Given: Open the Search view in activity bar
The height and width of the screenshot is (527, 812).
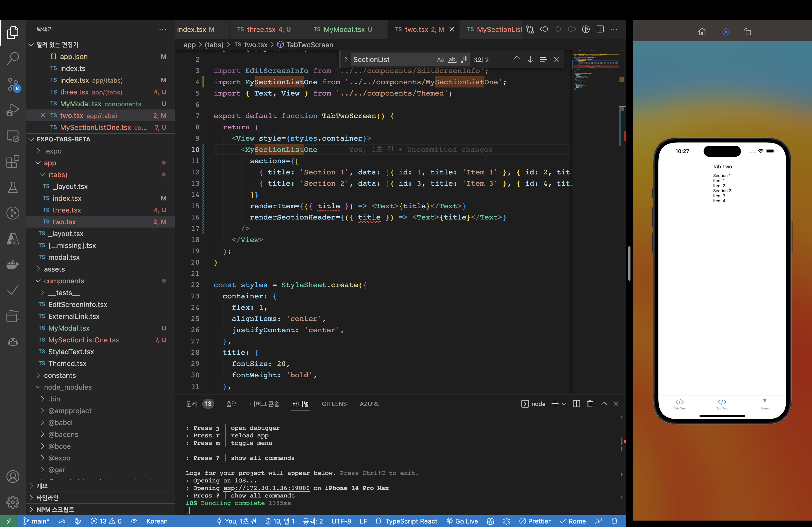Looking at the screenshot, I should 13,58.
